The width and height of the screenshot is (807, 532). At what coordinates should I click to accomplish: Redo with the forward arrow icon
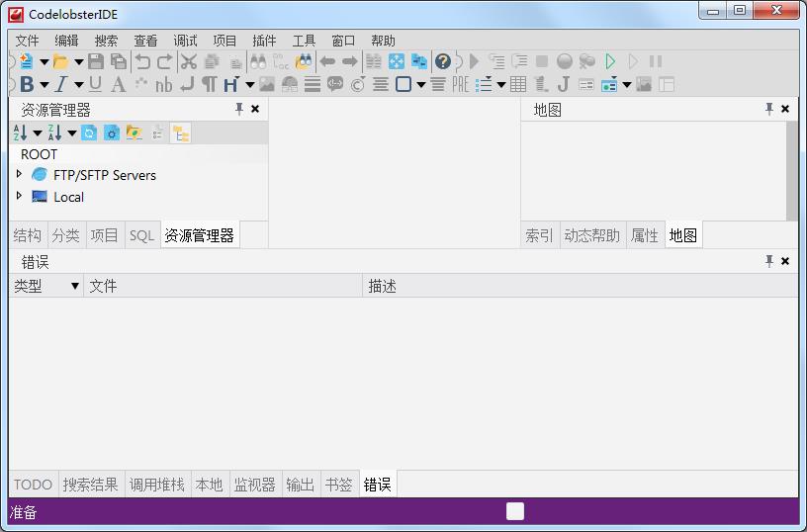[x=165, y=61]
